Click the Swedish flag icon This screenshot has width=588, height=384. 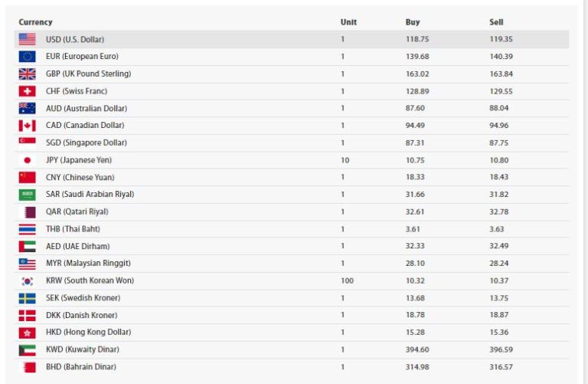tap(27, 298)
